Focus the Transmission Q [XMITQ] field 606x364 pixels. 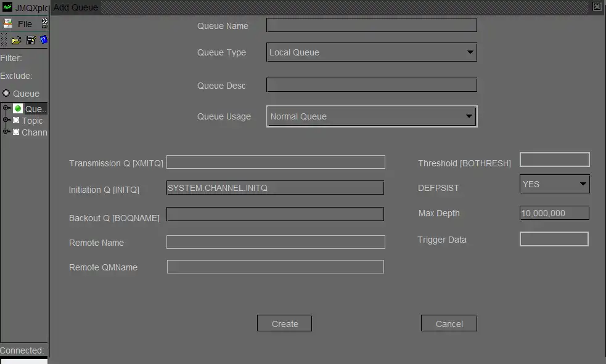276,162
